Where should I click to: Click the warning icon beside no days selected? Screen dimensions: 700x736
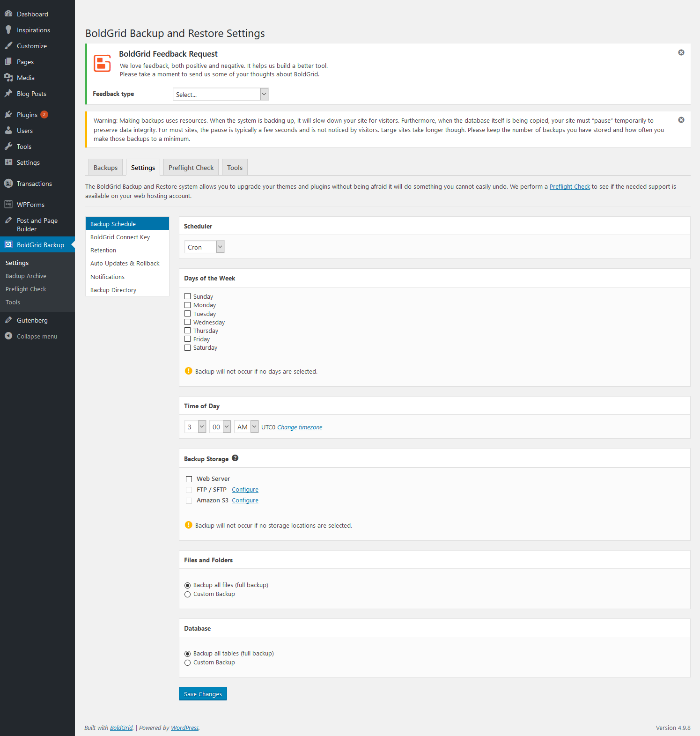point(189,371)
